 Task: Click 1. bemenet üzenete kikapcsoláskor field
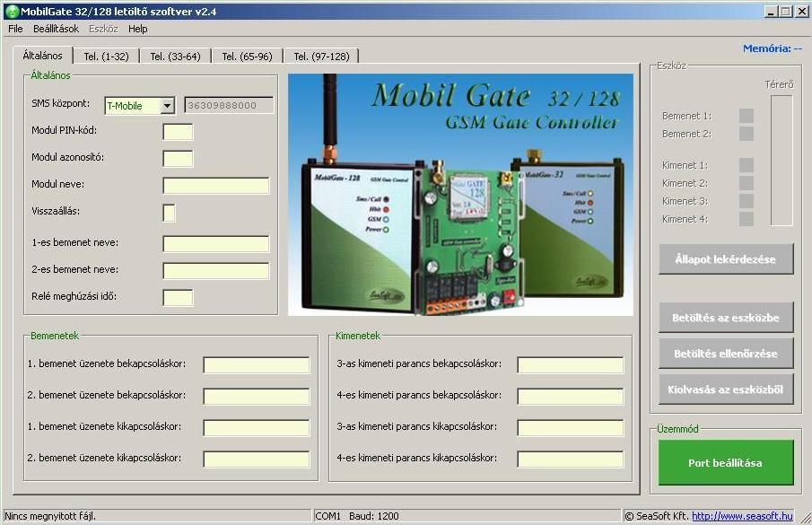point(257,428)
